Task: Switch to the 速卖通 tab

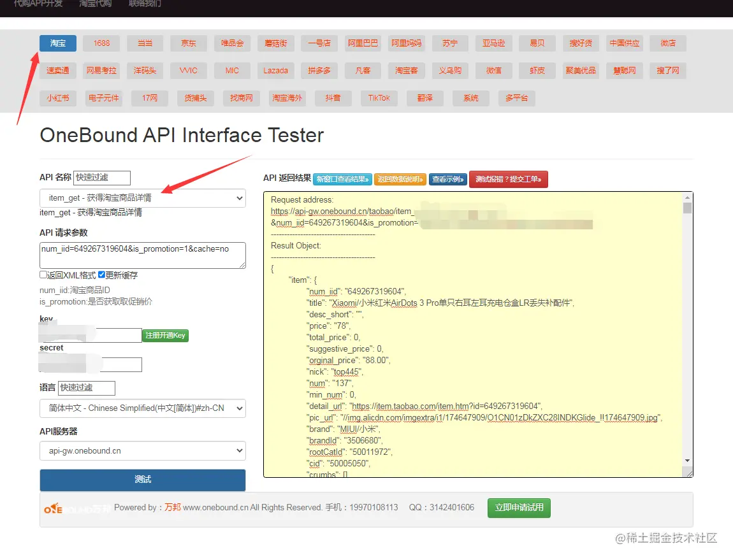Action: 58,71
